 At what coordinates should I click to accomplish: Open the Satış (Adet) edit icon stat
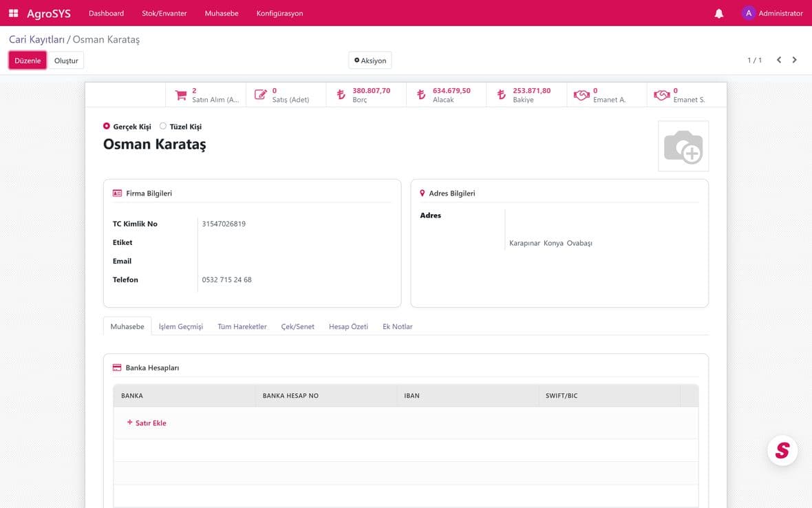pyautogui.click(x=261, y=95)
